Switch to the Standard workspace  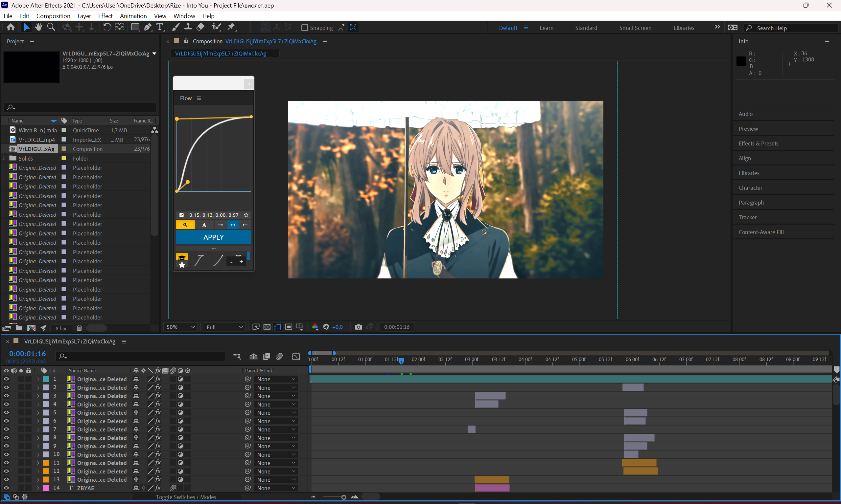tap(586, 28)
